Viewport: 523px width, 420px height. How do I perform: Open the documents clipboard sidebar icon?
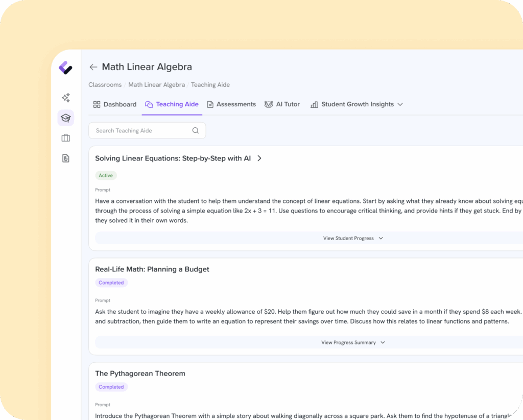65,158
